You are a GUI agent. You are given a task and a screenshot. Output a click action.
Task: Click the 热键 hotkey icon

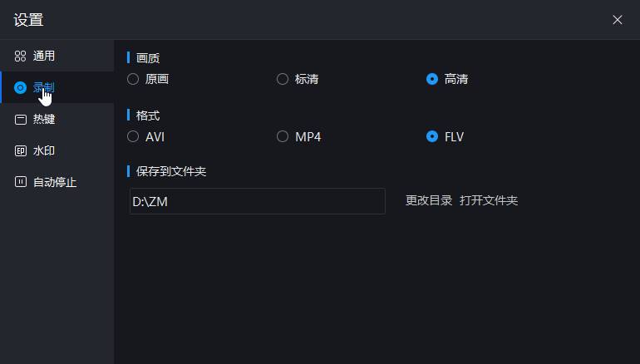point(21,119)
